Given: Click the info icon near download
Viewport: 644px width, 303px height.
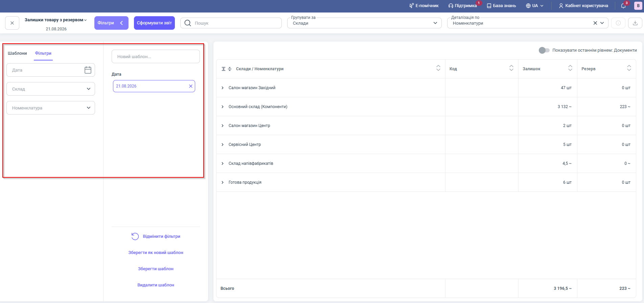Looking at the screenshot, I should point(618,23).
